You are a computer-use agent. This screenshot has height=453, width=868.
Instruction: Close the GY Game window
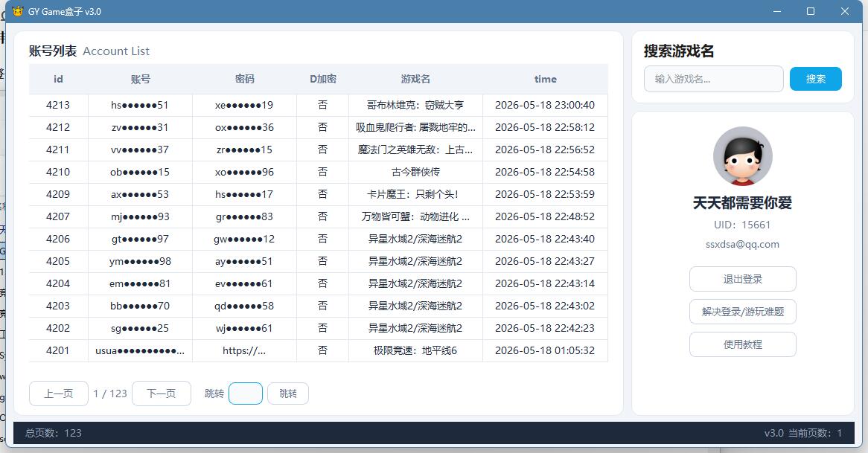coord(845,11)
